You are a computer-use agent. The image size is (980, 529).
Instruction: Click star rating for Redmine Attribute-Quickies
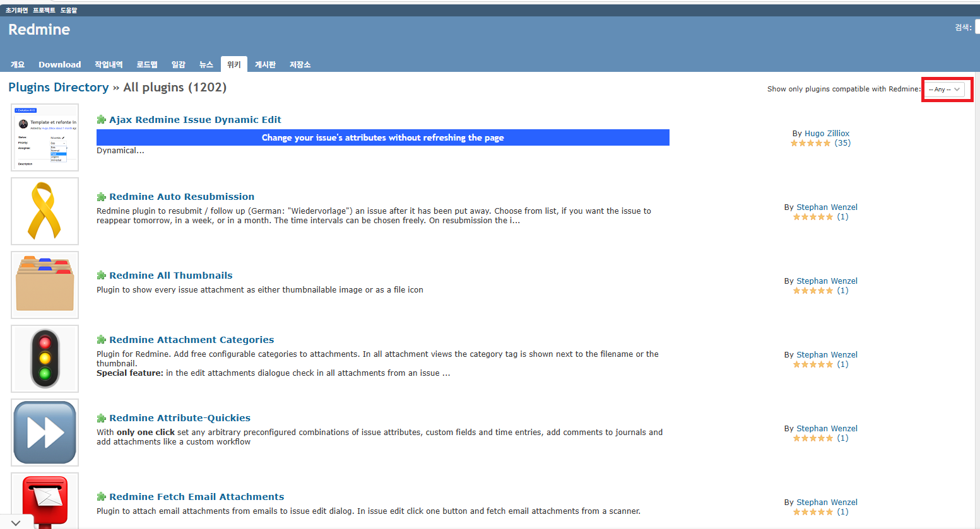[x=813, y=438]
